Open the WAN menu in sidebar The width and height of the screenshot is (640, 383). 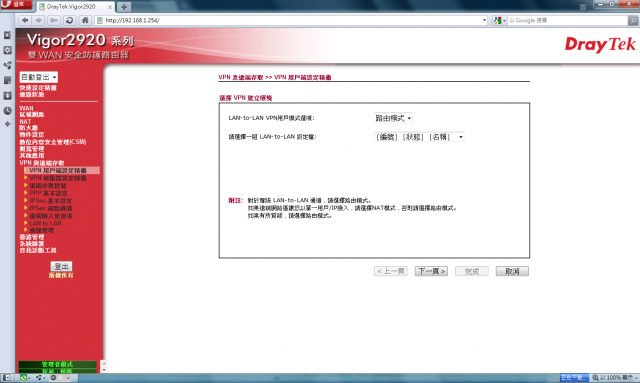tap(26, 108)
